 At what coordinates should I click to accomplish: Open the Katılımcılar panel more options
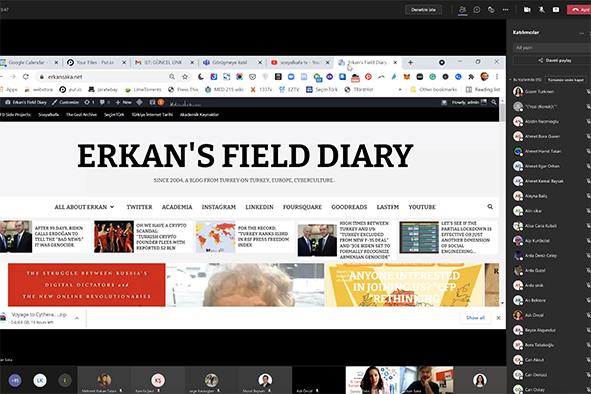click(x=581, y=33)
